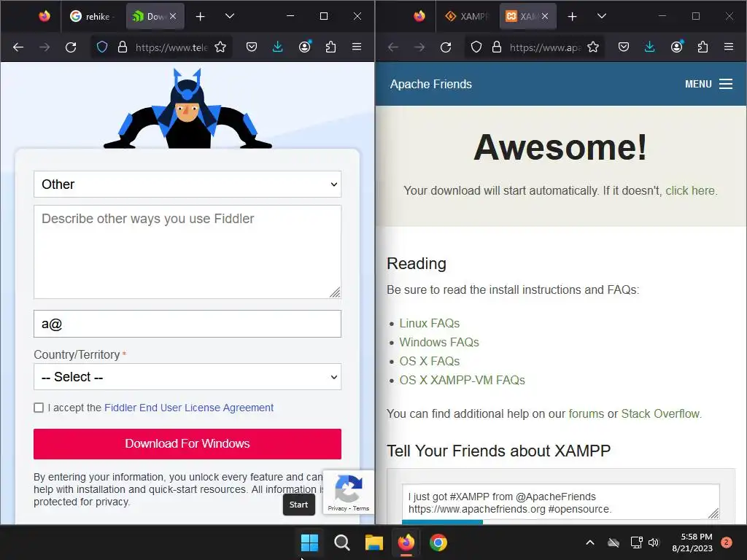This screenshot has width=747, height=560.
Task: Click Apache Friends header logo text
Action: tap(430, 84)
